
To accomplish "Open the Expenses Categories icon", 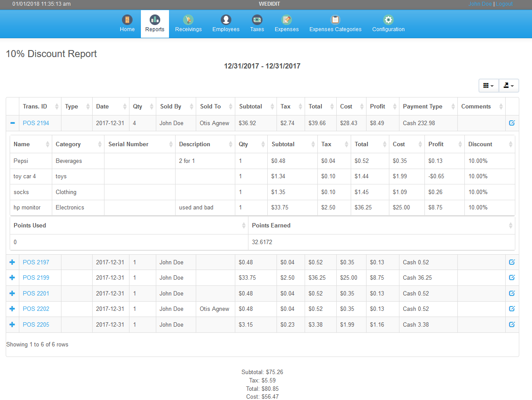I will 335,20.
